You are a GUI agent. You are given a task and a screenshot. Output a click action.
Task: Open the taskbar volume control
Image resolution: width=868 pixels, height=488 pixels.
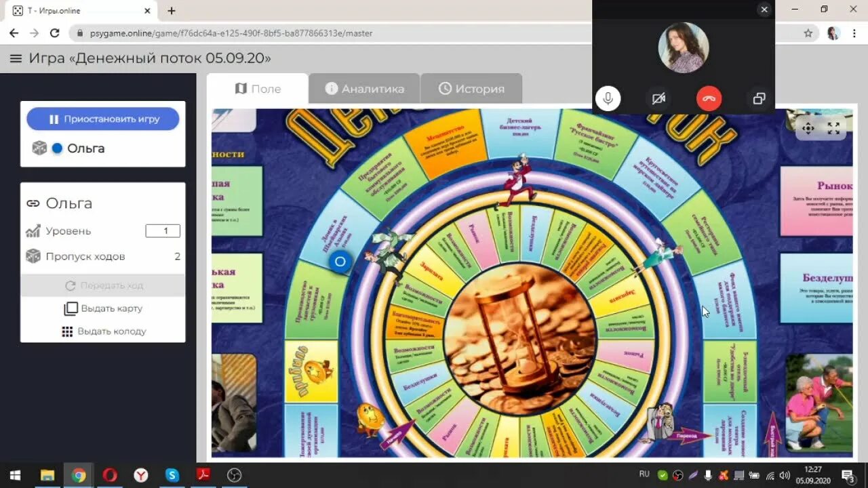(x=785, y=475)
